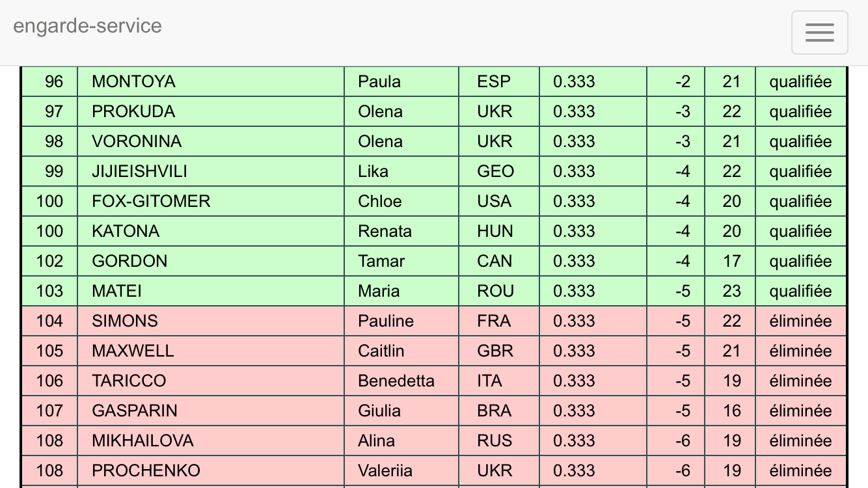Select the MONTOYA surname cell

point(211,81)
